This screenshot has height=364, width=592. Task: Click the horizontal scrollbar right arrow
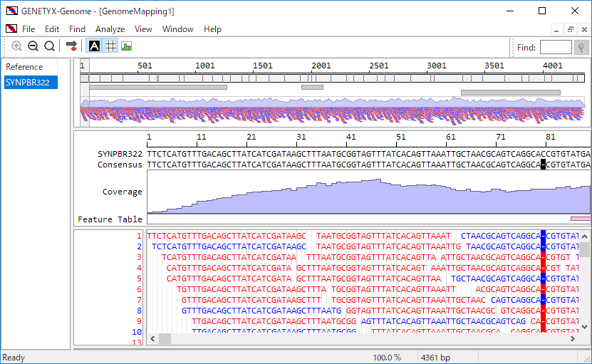click(x=572, y=338)
